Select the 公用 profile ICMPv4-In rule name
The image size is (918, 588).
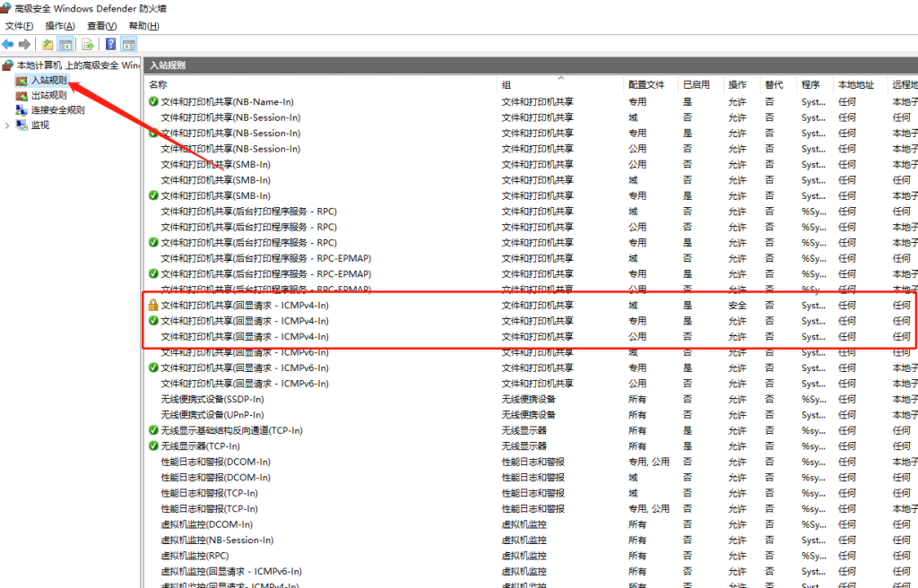(245, 337)
